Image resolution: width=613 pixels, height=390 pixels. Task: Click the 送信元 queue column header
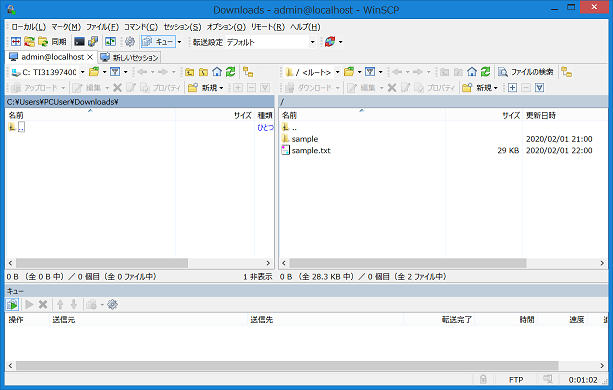(149, 320)
